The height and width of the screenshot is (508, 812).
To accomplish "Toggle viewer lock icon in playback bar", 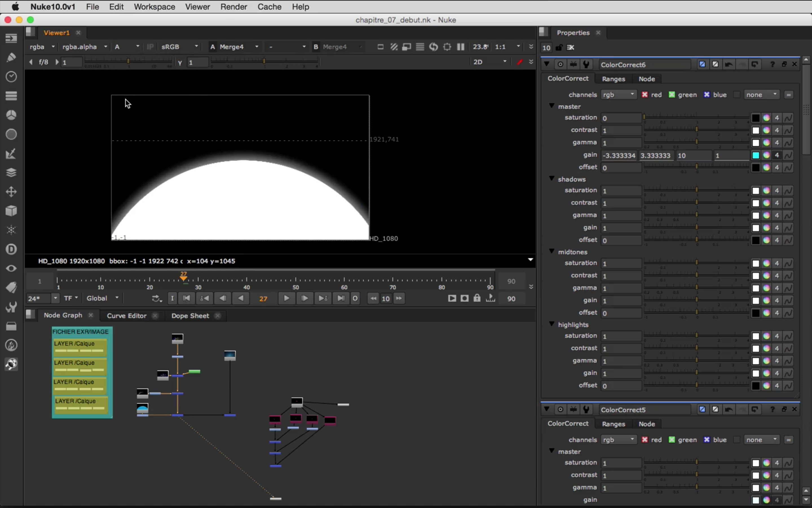I will click(x=477, y=298).
